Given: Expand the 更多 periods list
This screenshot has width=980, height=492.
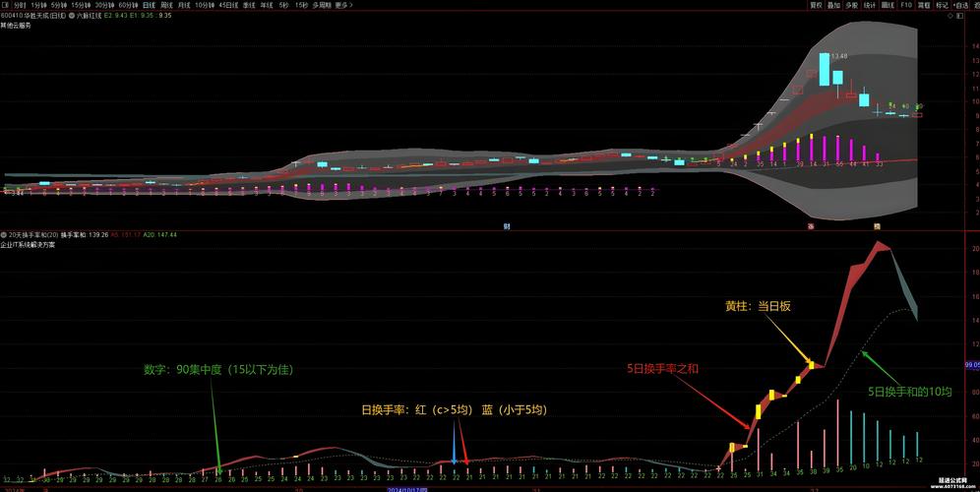Looking at the screenshot, I should pos(342,5).
